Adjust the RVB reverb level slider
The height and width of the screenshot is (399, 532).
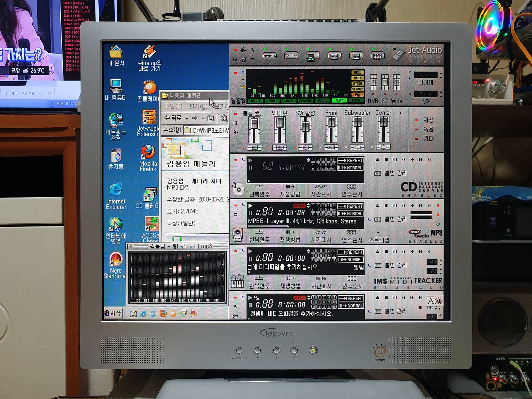[x=373, y=83]
